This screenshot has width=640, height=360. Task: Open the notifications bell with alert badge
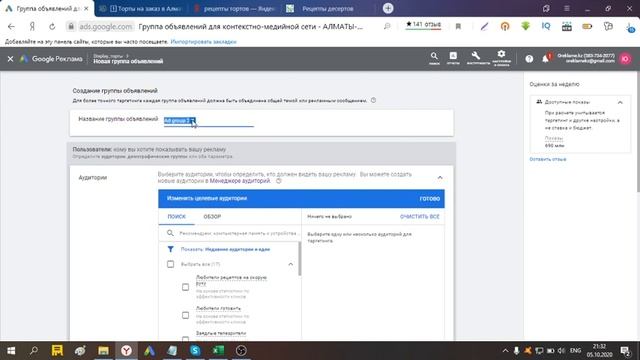click(546, 58)
